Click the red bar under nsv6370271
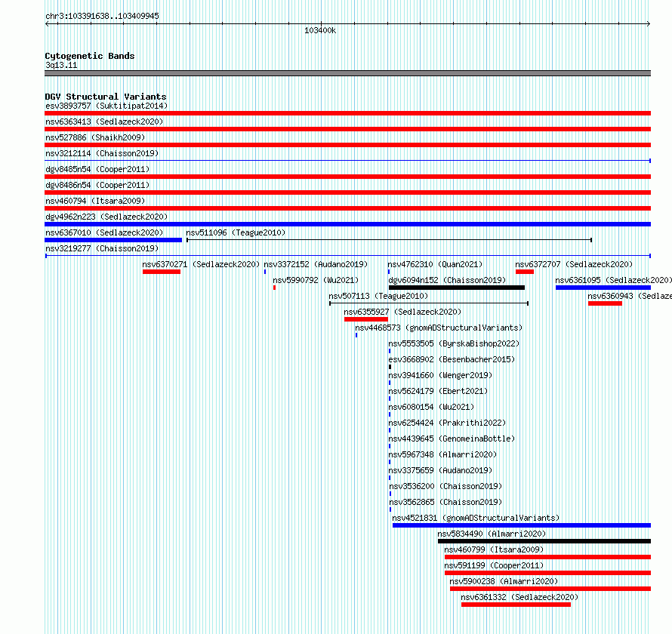This screenshot has width=672, height=634. (x=162, y=272)
